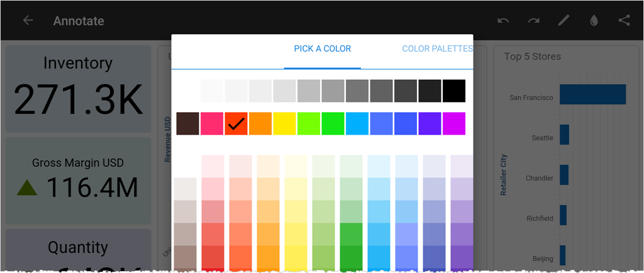644x273 pixels.
Task: Pick the cyan blue color swatch
Action: (x=357, y=123)
